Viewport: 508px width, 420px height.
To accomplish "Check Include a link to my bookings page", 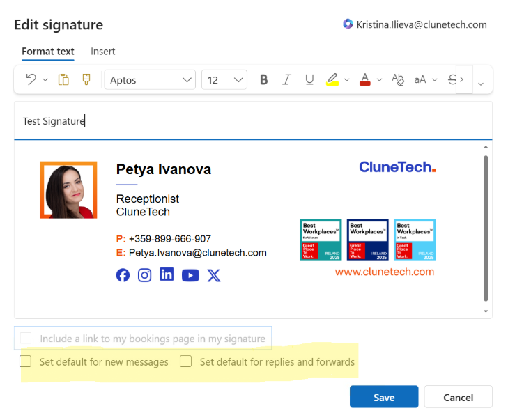I will coord(26,338).
